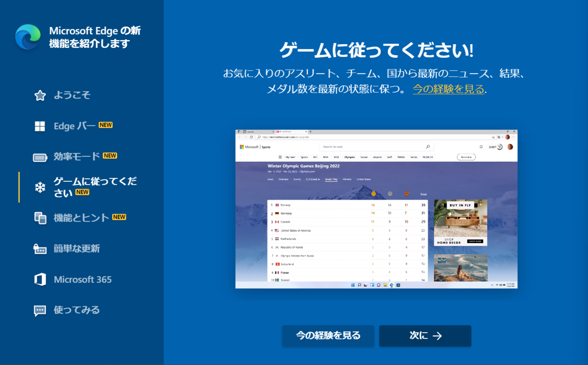Click the NEW badge beside Edge バー
The width and height of the screenshot is (588, 365).
click(105, 125)
